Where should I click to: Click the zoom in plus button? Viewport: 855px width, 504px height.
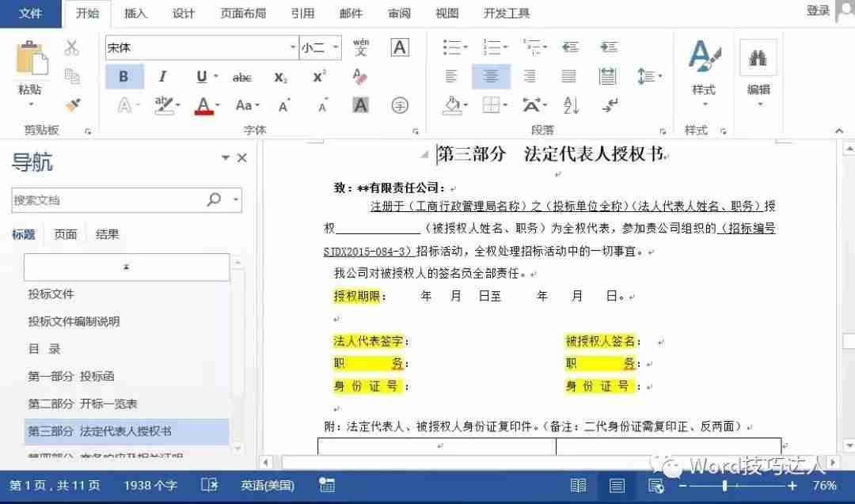[x=792, y=486]
